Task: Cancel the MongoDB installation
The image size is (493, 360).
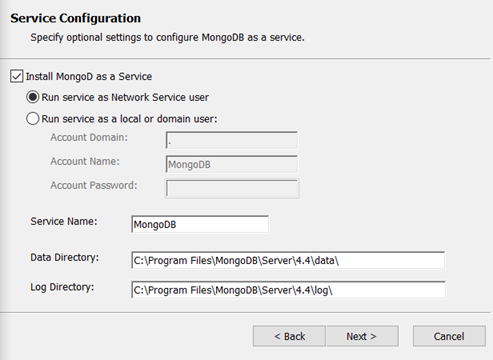Action: pos(449,336)
